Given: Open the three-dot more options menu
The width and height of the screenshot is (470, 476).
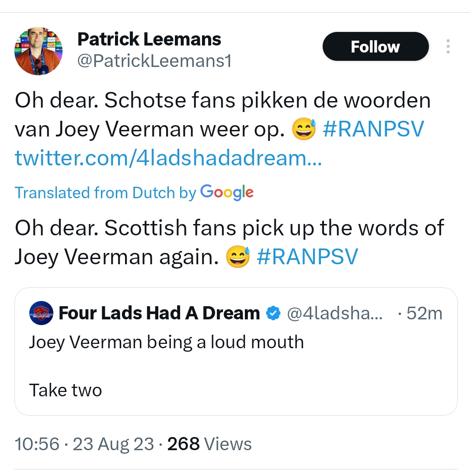Looking at the screenshot, I should [447, 46].
